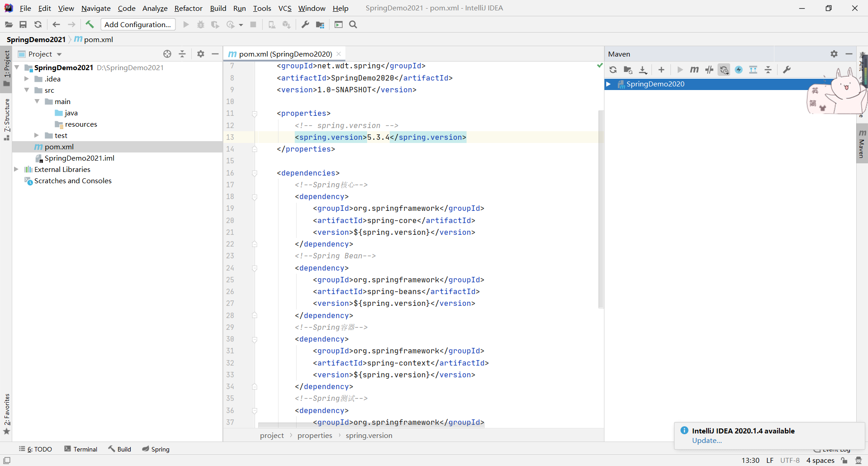This screenshot has height=466, width=868.
Task: Reload all Maven projects
Action: click(x=613, y=70)
